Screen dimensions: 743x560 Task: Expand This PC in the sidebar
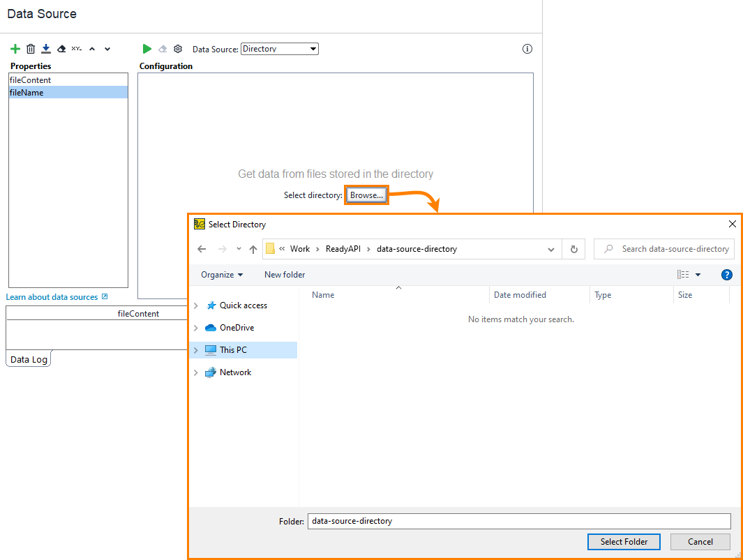coord(195,349)
